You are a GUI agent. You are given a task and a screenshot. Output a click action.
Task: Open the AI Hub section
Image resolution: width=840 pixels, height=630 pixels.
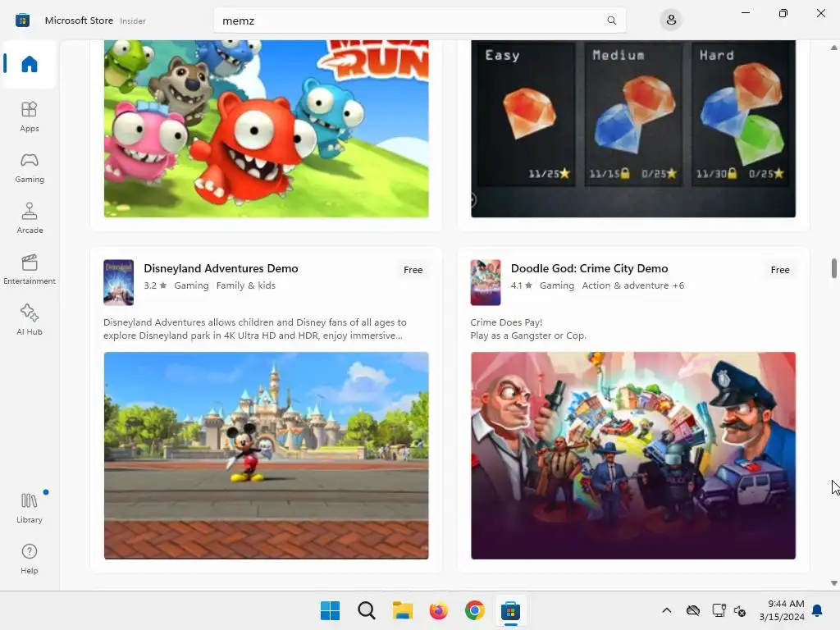tap(30, 321)
